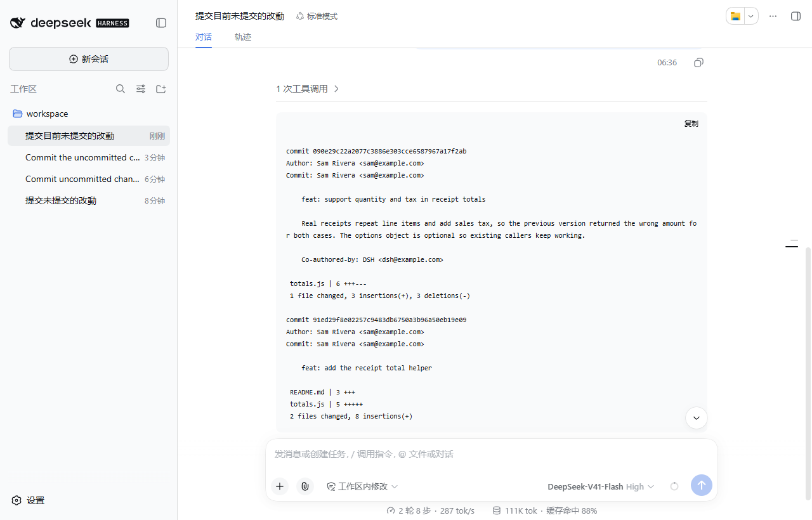Screen dimensions: 812x520
Task: Open conversation Commit uncommitted chan...
Action: click(89, 179)
